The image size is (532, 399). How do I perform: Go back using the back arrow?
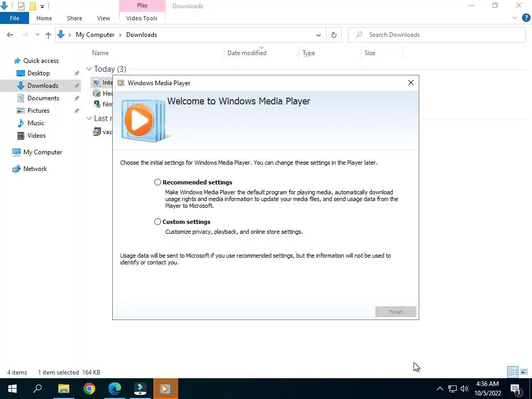10,35
